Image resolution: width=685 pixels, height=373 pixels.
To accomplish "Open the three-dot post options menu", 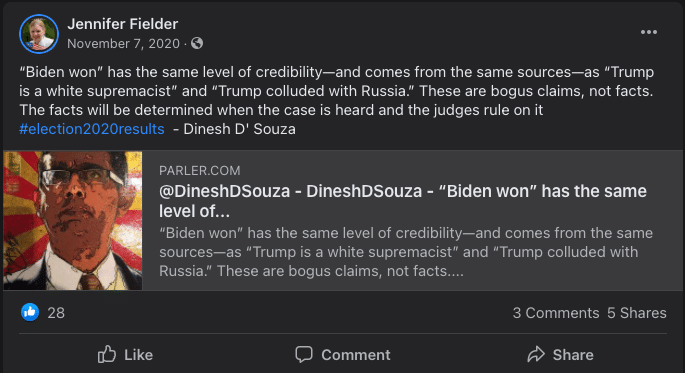I will click(x=649, y=32).
